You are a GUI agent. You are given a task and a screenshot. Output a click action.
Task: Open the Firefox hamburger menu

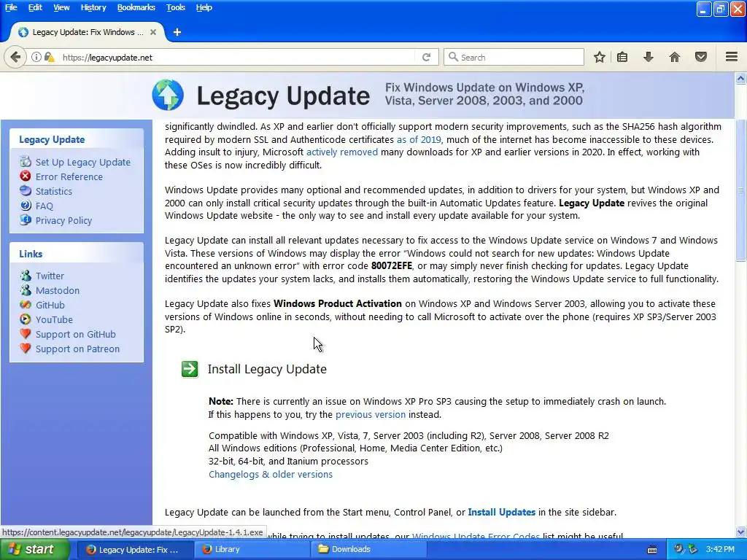[x=732, y=57]
